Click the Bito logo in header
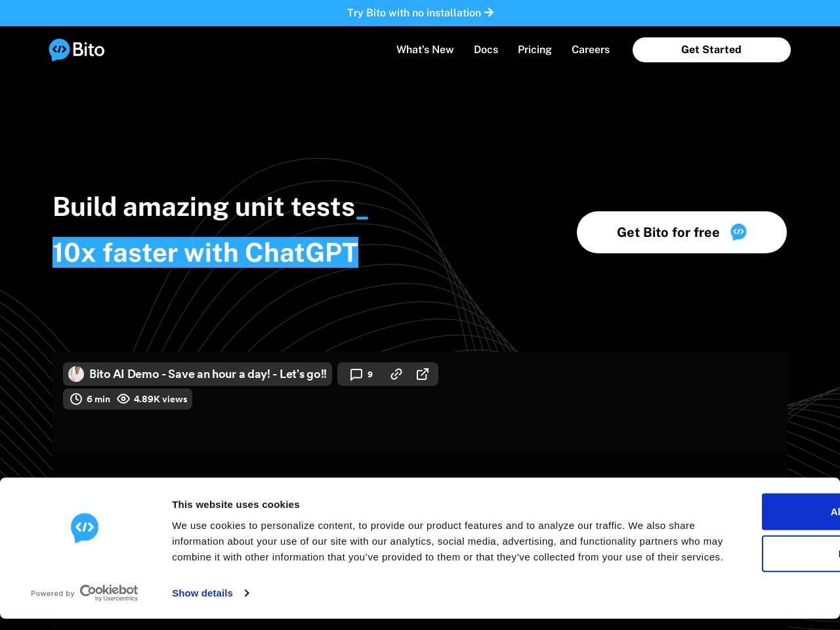840x630 pixels. click(x=77, y=50)
